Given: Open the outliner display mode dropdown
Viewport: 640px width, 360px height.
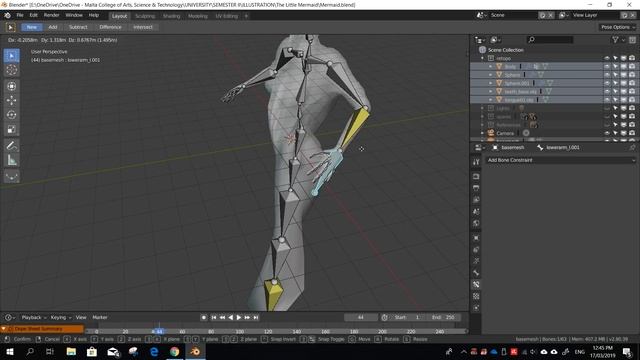Looking at the screenshot, I should click(496, 40).
